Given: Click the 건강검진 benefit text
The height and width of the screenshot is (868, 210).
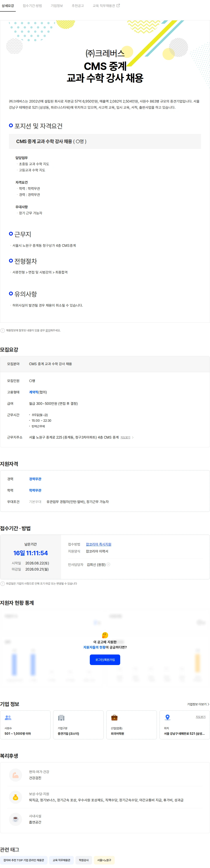Looking at the screenshot, I should coord(35,778).
